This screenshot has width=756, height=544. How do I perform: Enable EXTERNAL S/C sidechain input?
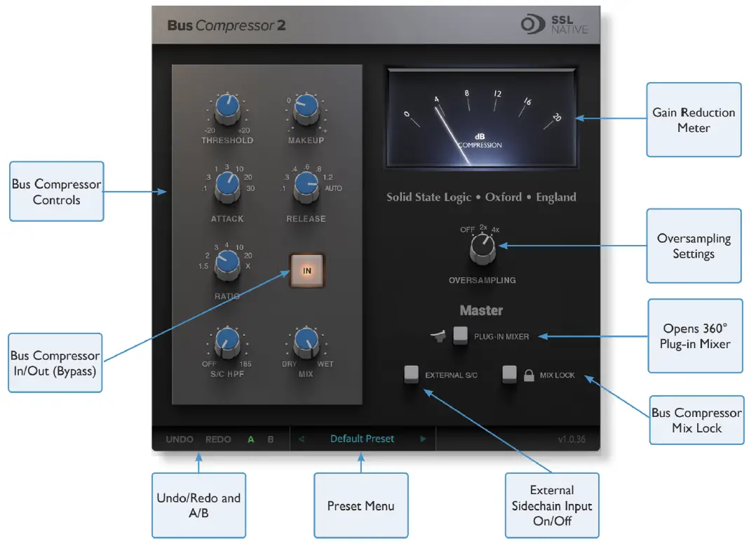[410, 375]
